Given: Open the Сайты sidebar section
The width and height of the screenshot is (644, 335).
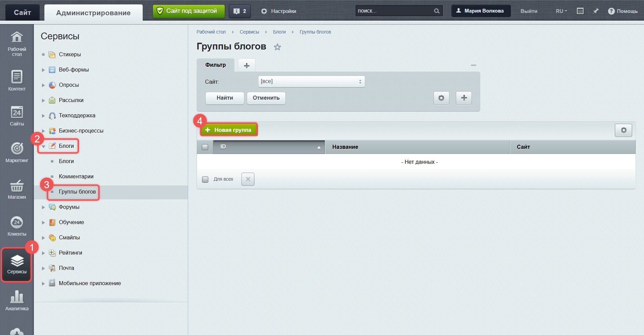Looking at the screenshot, I should coord(17,116).
